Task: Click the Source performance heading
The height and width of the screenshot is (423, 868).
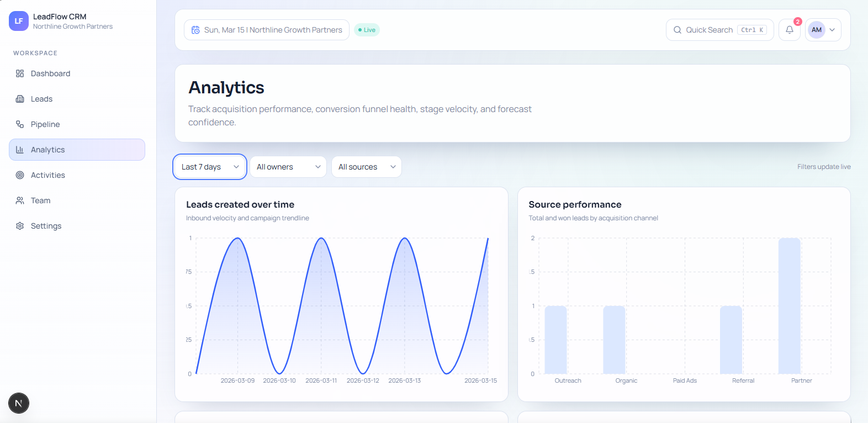Action: (x=575, y=204)
